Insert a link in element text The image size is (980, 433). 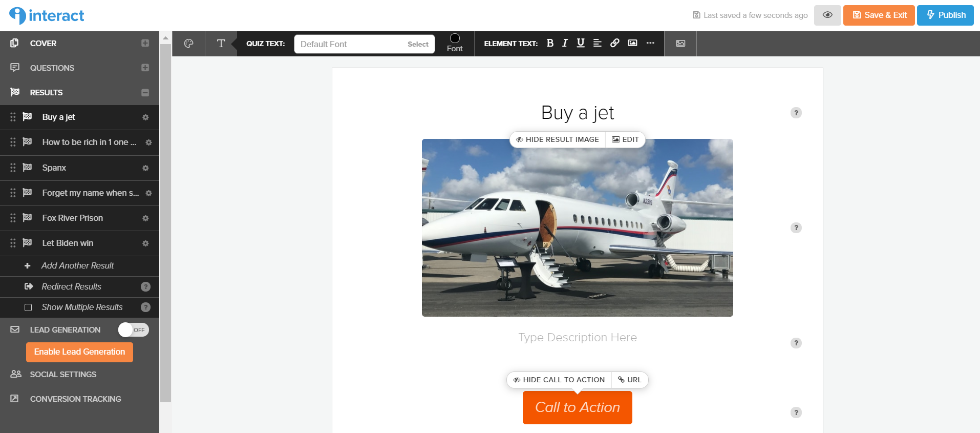[614, 43]
